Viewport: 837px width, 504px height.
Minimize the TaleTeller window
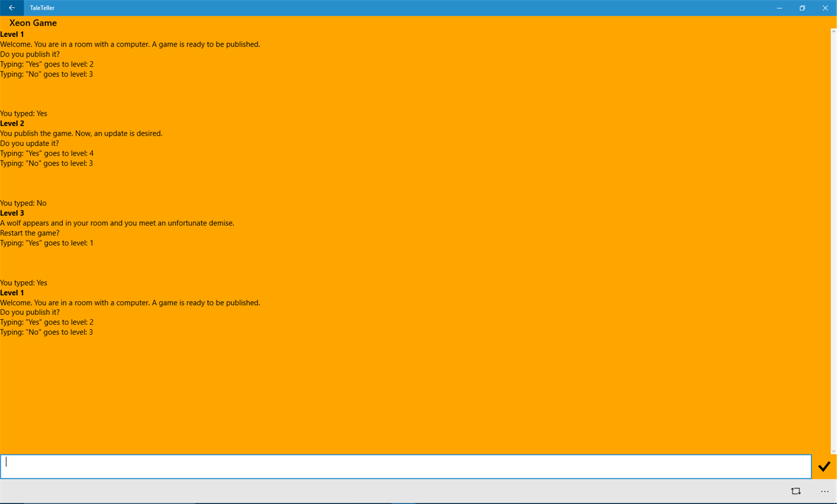tap(779, 8)
